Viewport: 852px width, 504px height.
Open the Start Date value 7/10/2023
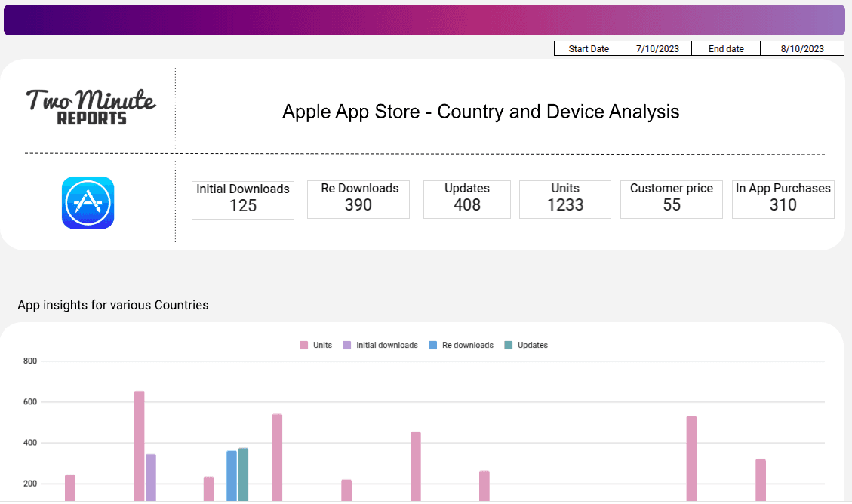[x=657, y=48]
